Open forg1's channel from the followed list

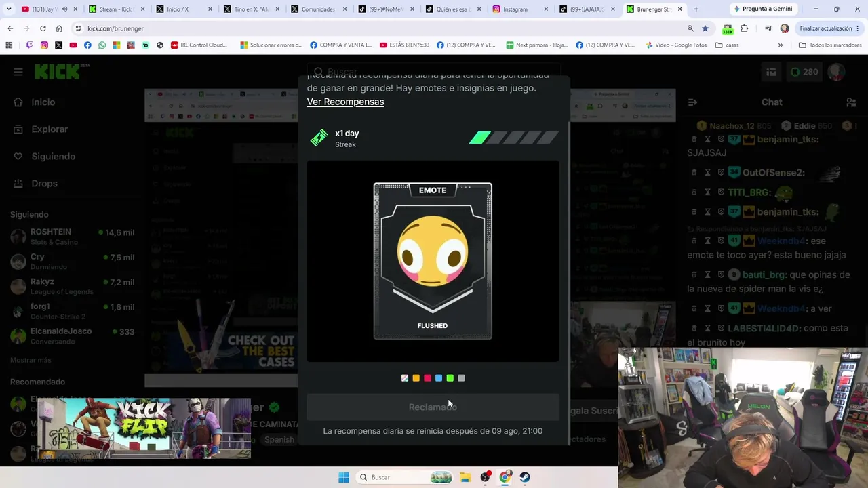click(x=72, y=311)
